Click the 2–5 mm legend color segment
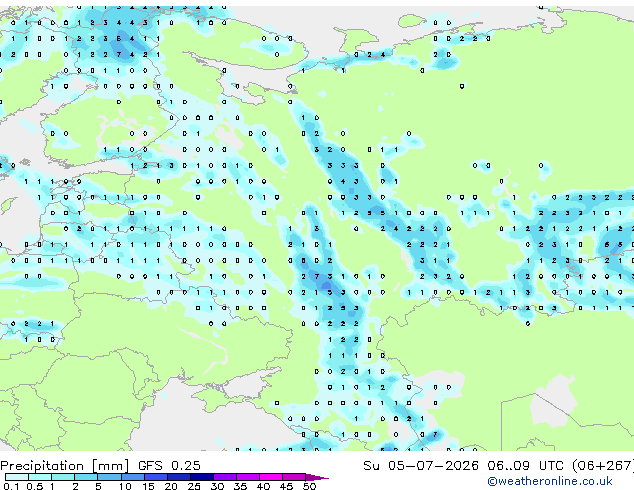Image resolution: width=634 pixels, height=490 pixels. [86, 477]
